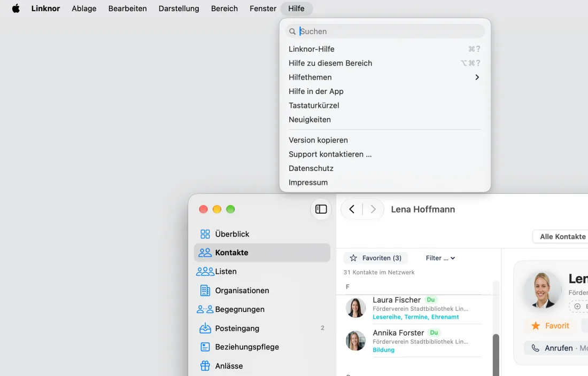Click the Kontakte people icon

tap(205, 253)
